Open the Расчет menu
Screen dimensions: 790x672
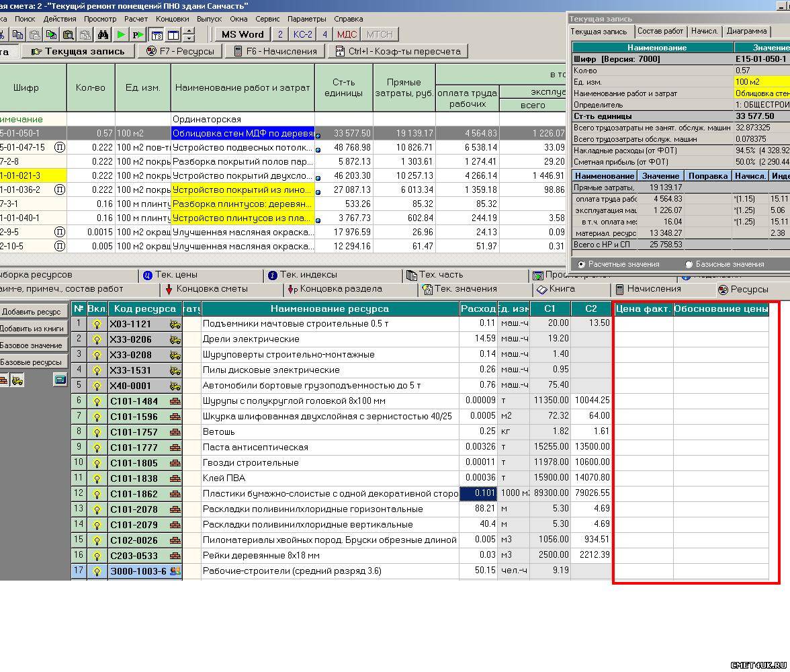point(136,19)
